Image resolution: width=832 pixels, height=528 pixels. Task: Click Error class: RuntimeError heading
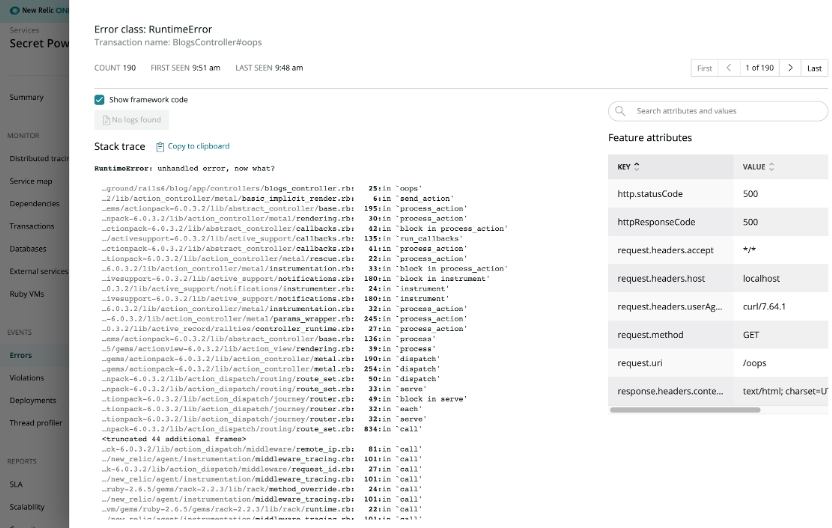pos(153,29)
